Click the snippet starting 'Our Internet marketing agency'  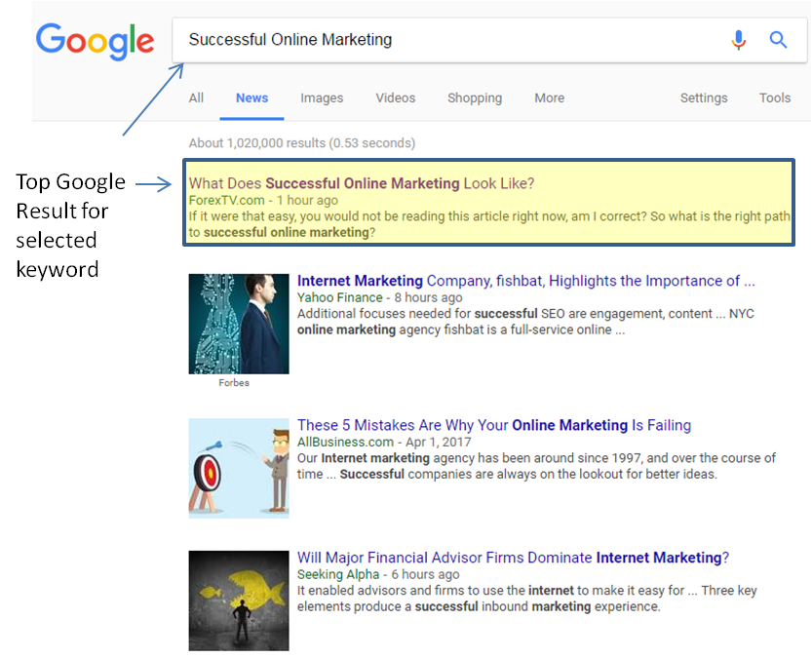click(x=536, y=466)
